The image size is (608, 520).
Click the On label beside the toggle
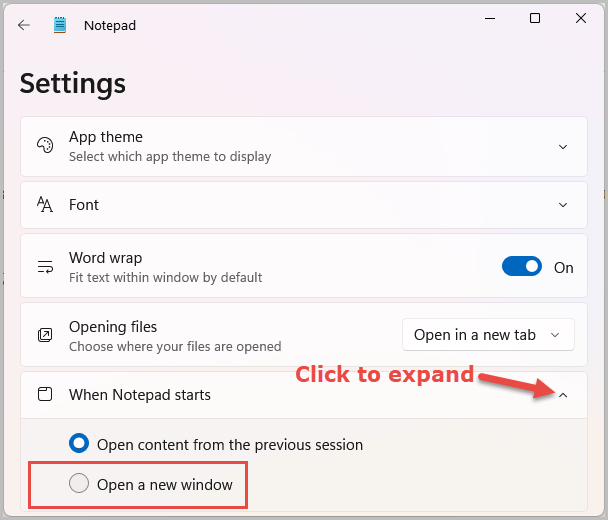pos(563,268)
